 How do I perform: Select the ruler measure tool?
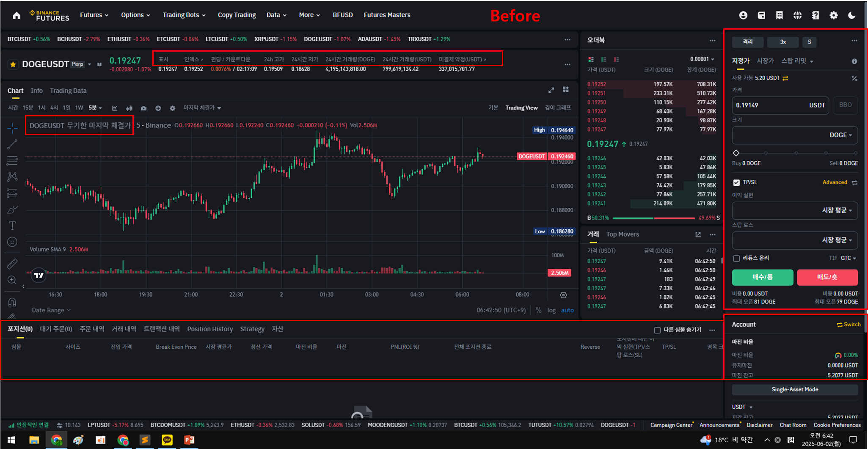[x=12, y=264]
